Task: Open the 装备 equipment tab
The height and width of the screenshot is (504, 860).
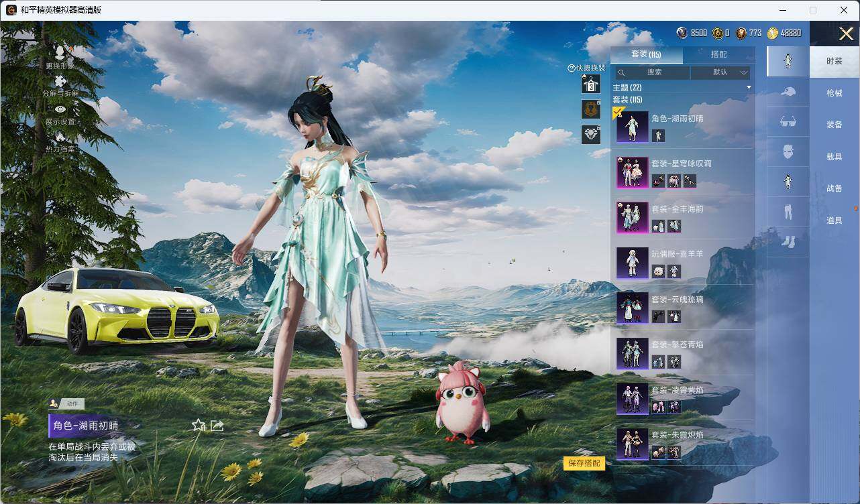Action: pos(835,125)
